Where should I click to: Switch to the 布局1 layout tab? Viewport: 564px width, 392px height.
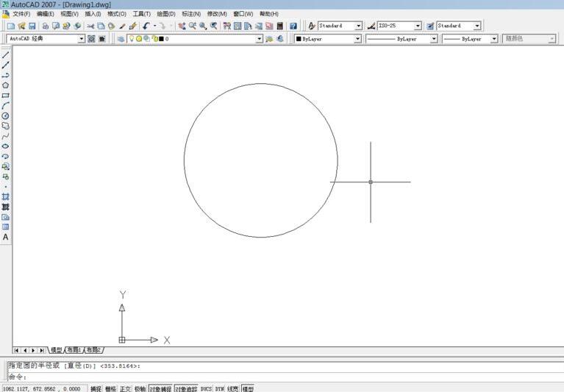(74, 350)
